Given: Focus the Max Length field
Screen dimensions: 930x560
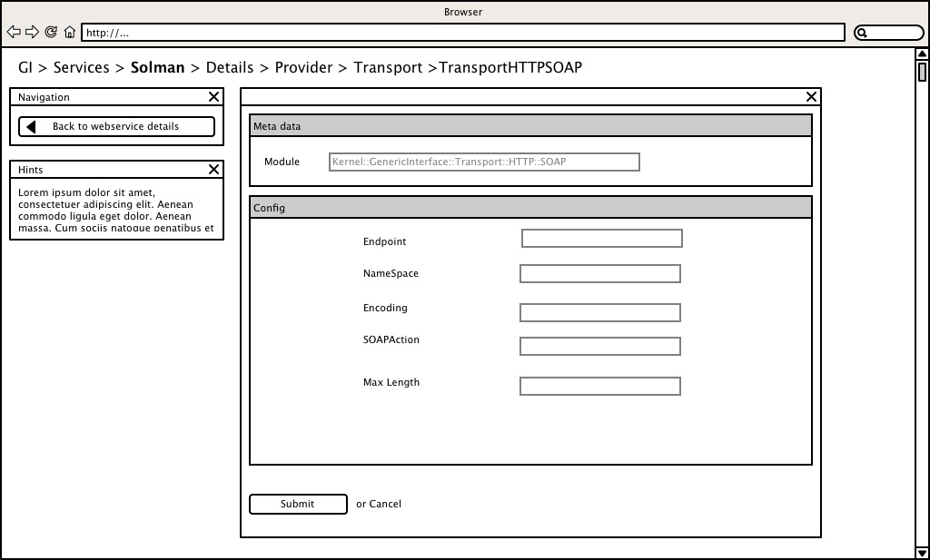Looking at the screenshot, I should click(599, 387).
